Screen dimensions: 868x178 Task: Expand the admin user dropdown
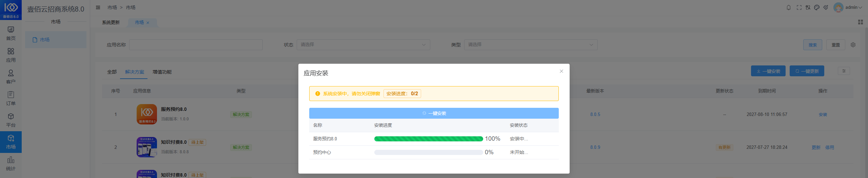(x=853, y=7)
